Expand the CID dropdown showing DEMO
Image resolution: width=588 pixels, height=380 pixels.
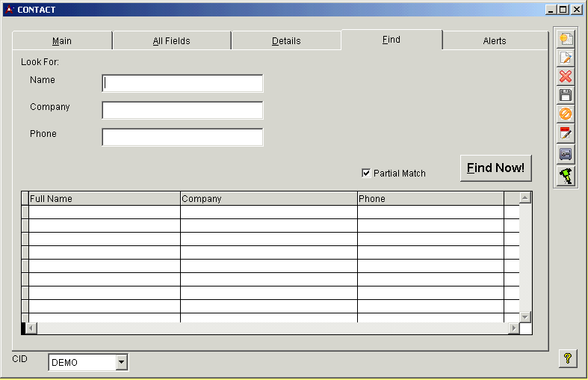[122, 363]
